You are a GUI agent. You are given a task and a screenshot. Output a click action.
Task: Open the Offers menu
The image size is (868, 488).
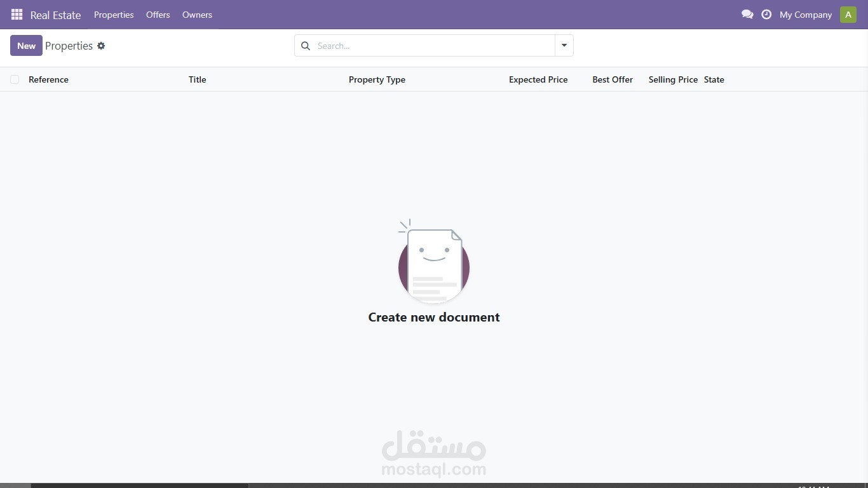pos(158,15)
